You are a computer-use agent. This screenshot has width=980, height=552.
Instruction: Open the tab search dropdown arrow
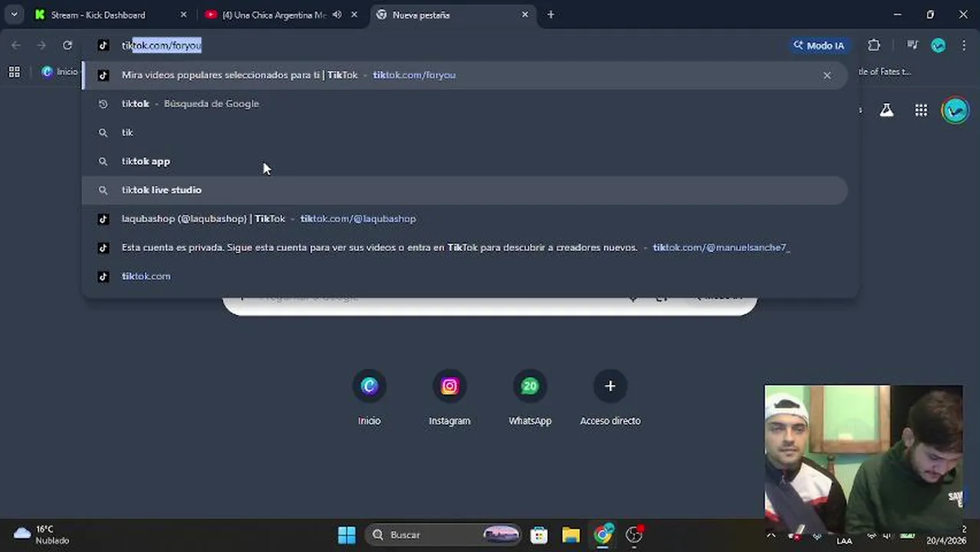coord(14,15)
